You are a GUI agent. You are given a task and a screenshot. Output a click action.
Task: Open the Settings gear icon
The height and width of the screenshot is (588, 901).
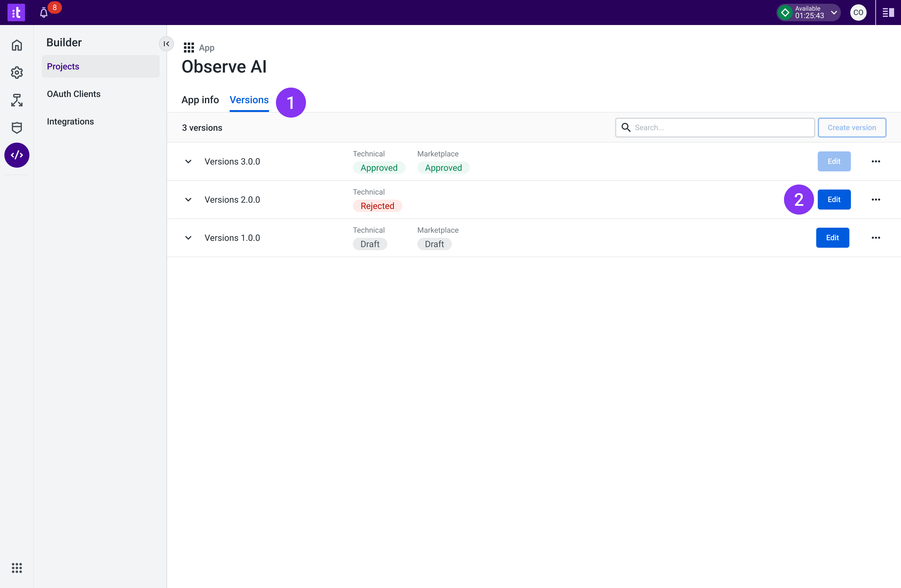click(17, 72)
